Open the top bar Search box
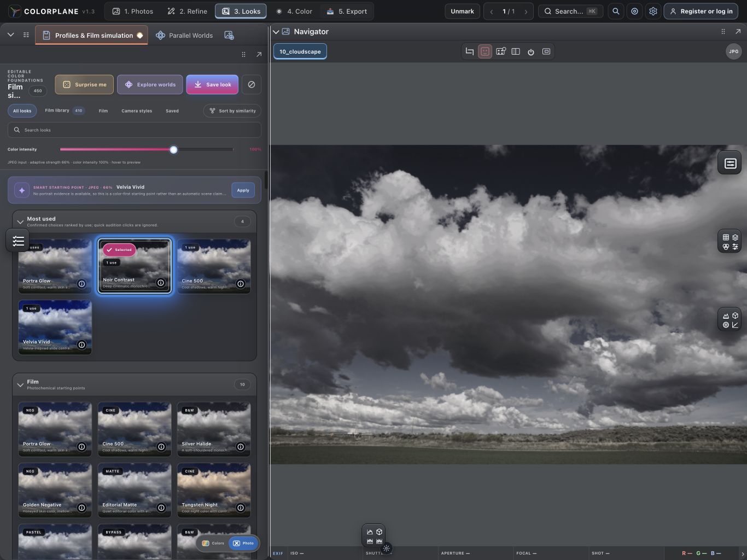The image size is (747, 560). (x=571, y=11)
